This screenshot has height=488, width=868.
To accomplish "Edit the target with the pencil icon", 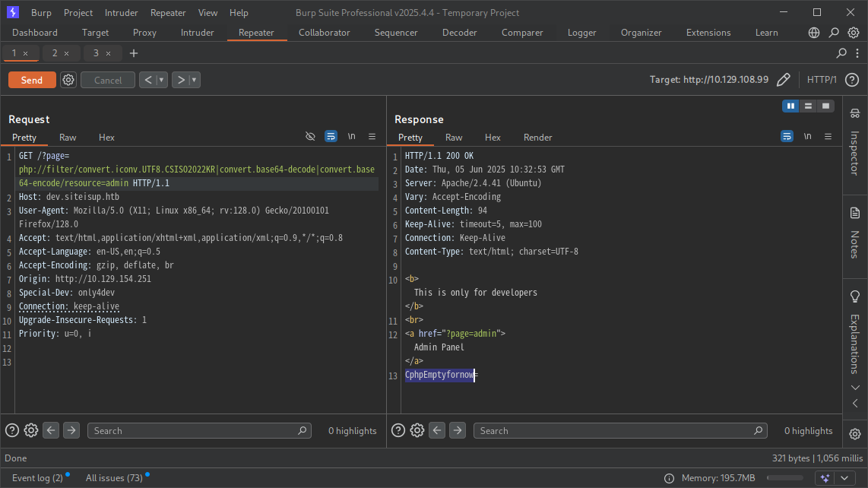I will (x=784, y=80).
